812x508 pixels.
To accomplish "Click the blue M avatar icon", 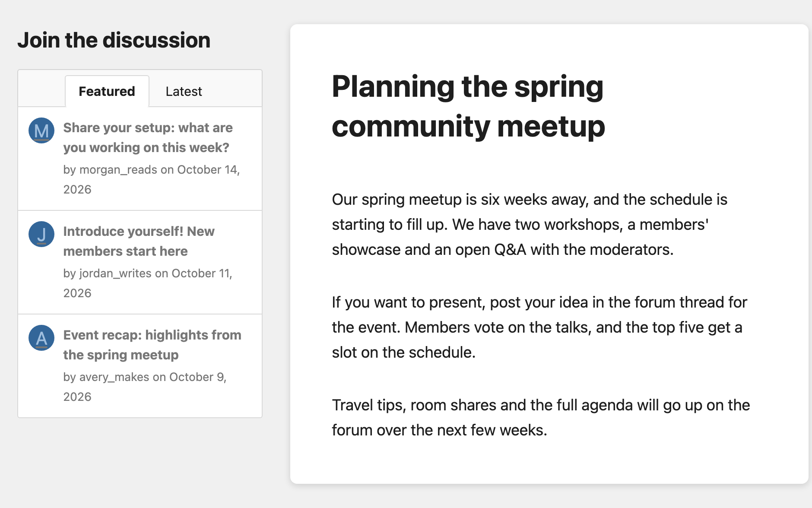I will (x=41, y=130).
